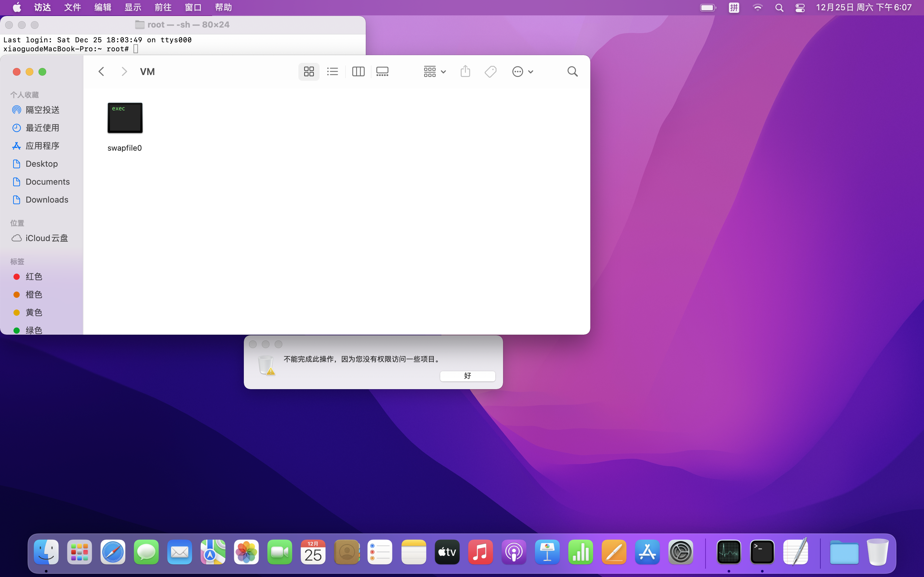924x577 pixels.
Task: Open Downloads in the sidebar
Action: pyautogui.click(x=47, y=200)
